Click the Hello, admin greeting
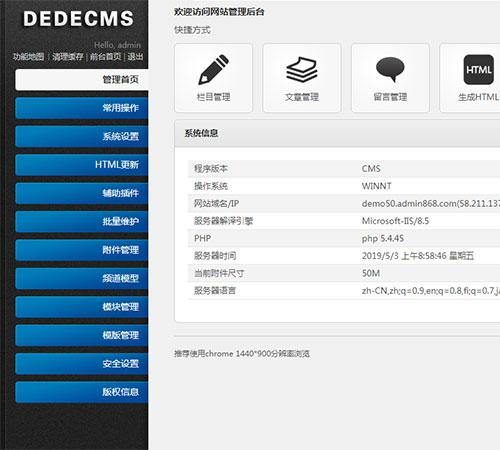 [x=117, y=45]
